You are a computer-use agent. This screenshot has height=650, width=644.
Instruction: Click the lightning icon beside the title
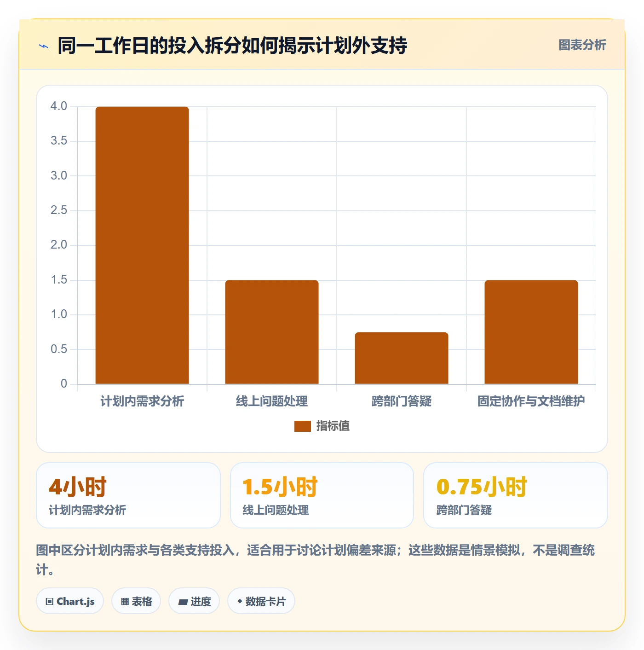(44, 46)
